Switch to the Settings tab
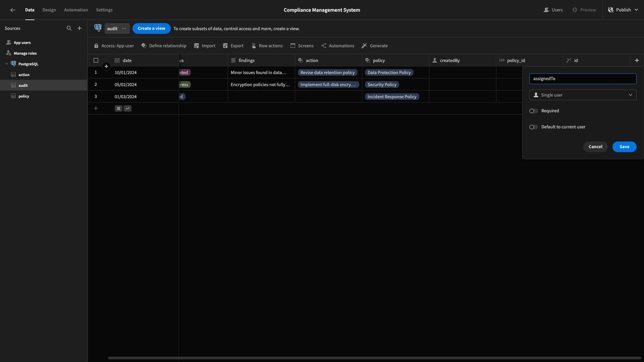Image resolution: width=644 pixels, height=362 pixels. click(104, 10)
